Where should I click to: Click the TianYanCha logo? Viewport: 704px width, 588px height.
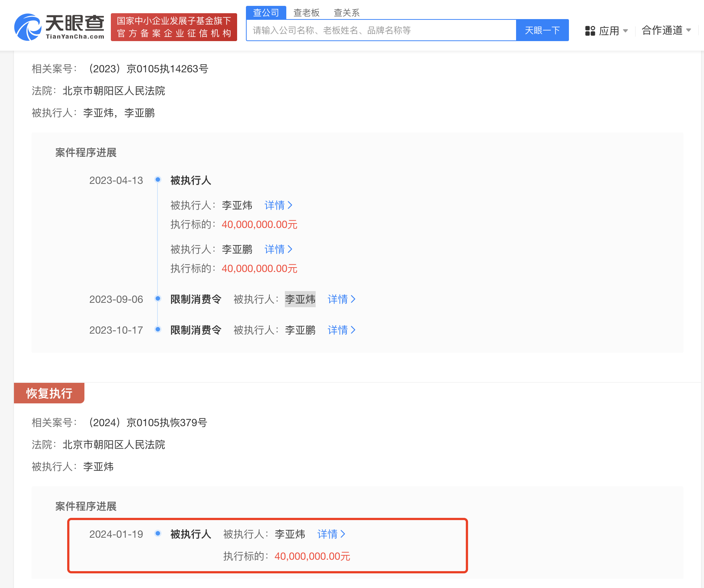click(59, 27)
